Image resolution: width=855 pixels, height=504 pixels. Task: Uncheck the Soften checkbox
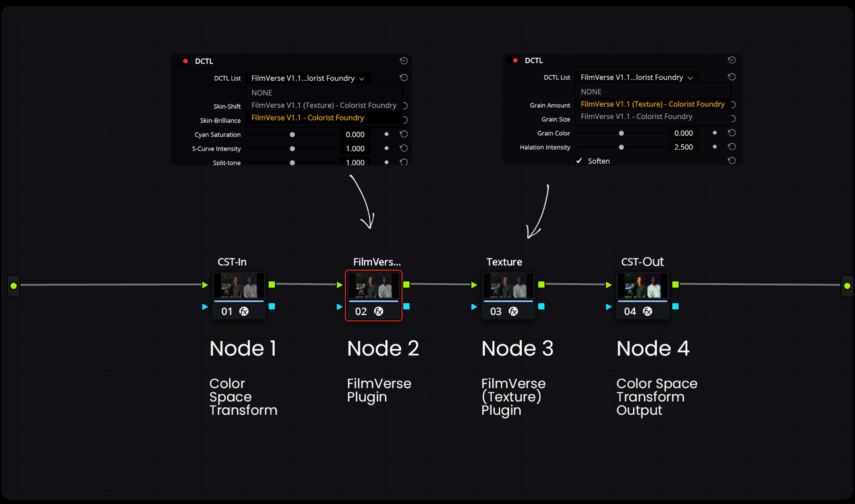click(x=579, y=161)
